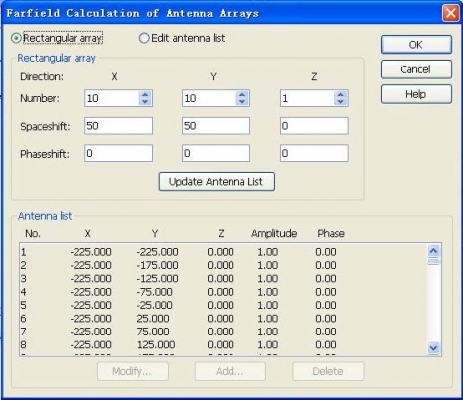Select antenna list row No. 8
Viewport: 463px width, 400px height.
tap(223, 345)
